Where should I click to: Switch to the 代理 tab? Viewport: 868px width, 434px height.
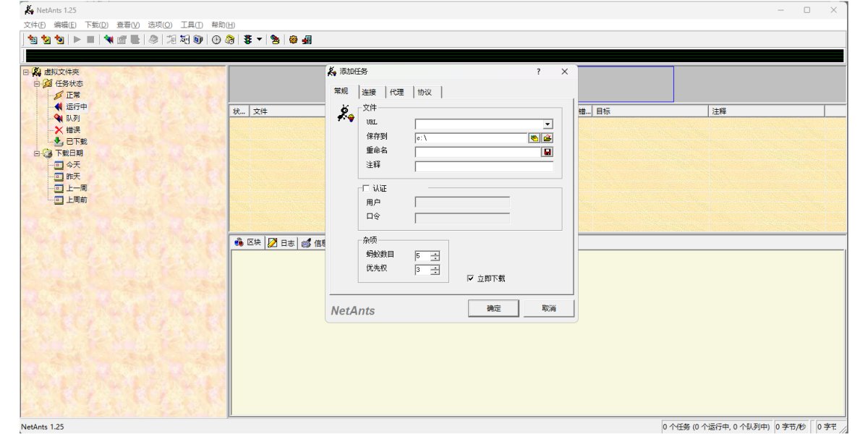[x=397, y=92]
